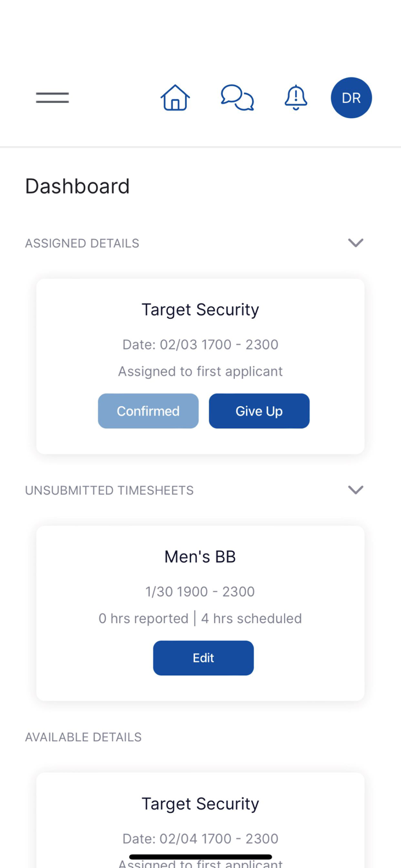The height and width of the screenshot is (868, 401).
Task: Select the Dashboard page heading
Action: pyautogui.click(x=77, y=186)
